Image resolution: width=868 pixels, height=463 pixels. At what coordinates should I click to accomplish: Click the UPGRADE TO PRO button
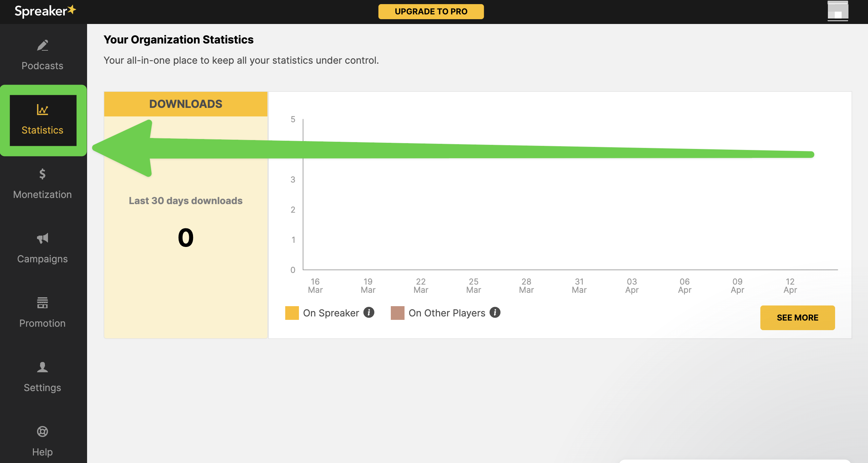click(431, 12)
